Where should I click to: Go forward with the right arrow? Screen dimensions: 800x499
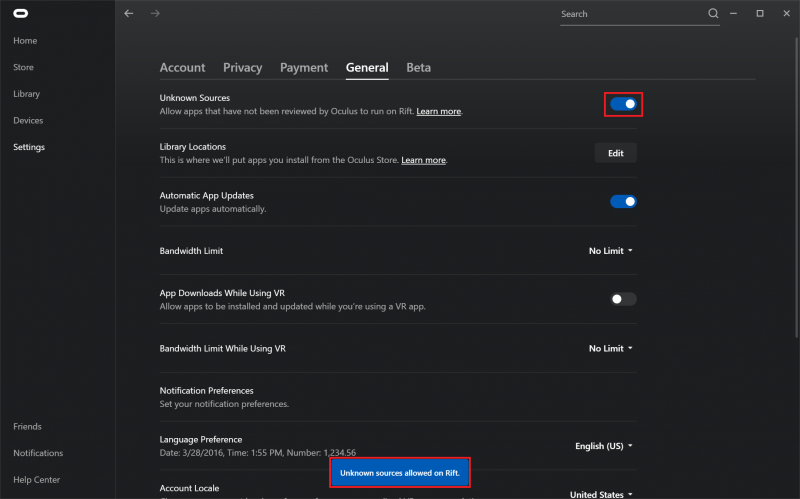[x=155, y=14]
